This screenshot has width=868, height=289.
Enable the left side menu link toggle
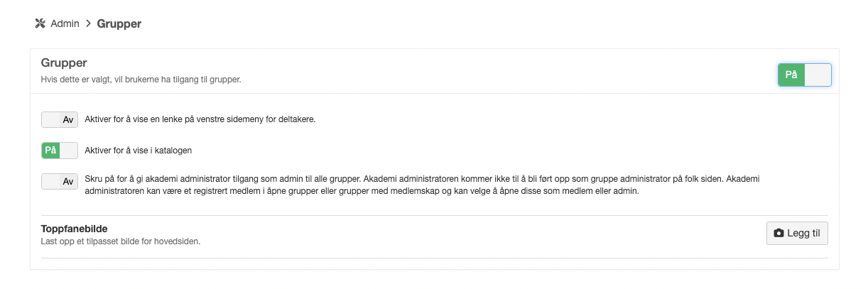tap(60, 119)
